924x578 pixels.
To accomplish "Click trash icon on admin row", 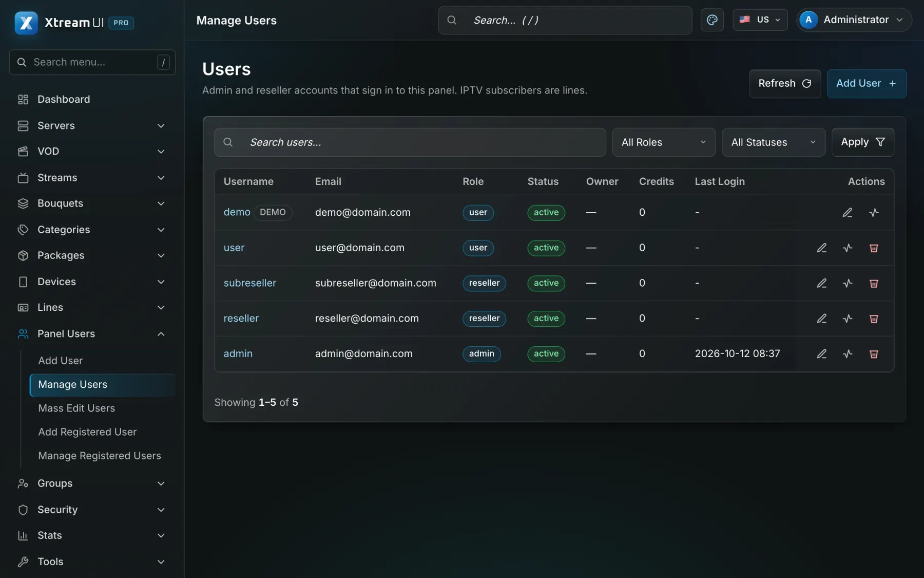I will pyautogui.click(x=874, y=354).
